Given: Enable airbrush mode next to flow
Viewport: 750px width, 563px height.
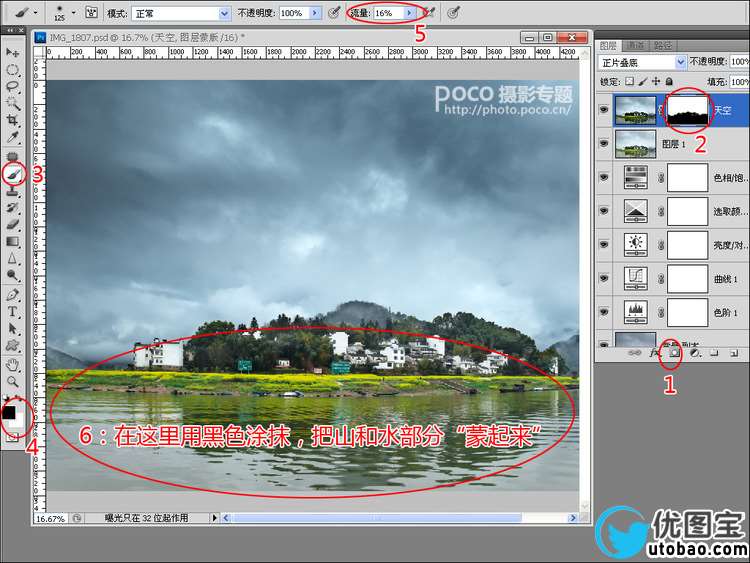Looking at the screenshot, I should tap(429, 13).
